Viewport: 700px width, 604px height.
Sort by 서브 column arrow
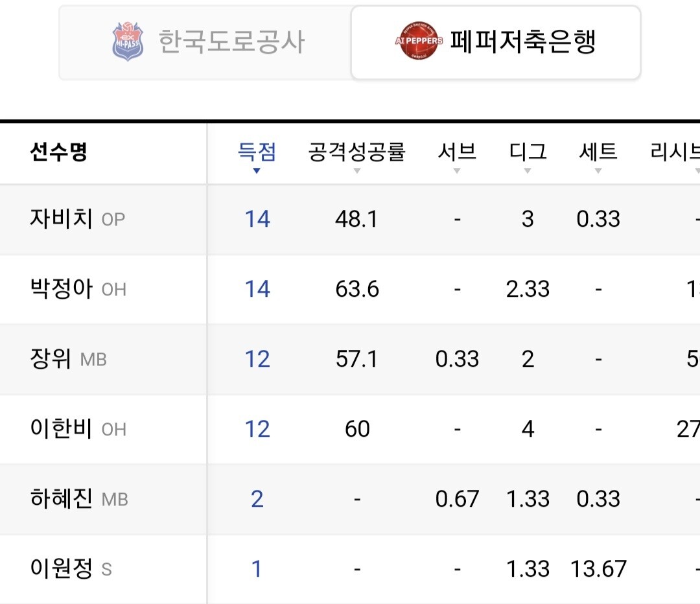pyautogui.click(x=457, y=170)
